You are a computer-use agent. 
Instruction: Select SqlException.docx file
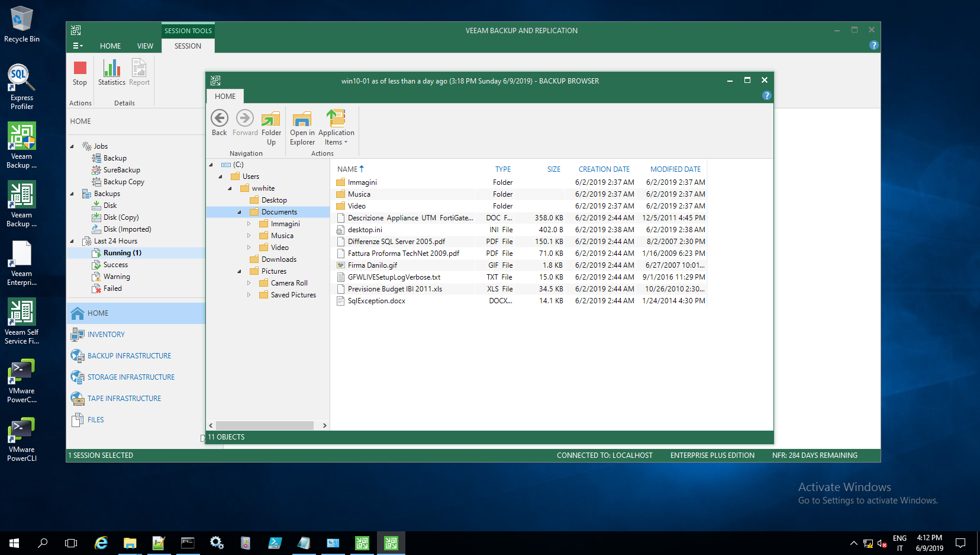point(376,301)
